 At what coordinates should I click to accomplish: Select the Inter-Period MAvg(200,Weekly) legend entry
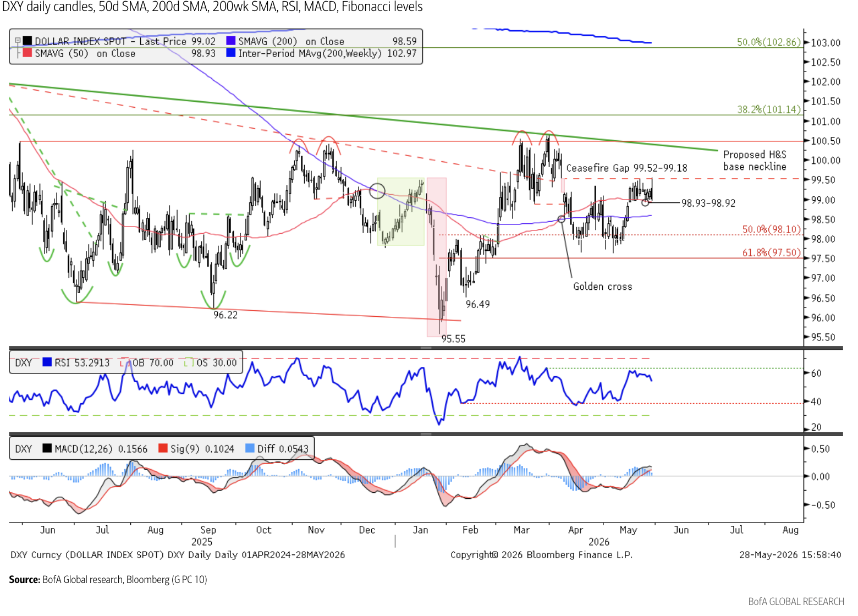point(328,53)
